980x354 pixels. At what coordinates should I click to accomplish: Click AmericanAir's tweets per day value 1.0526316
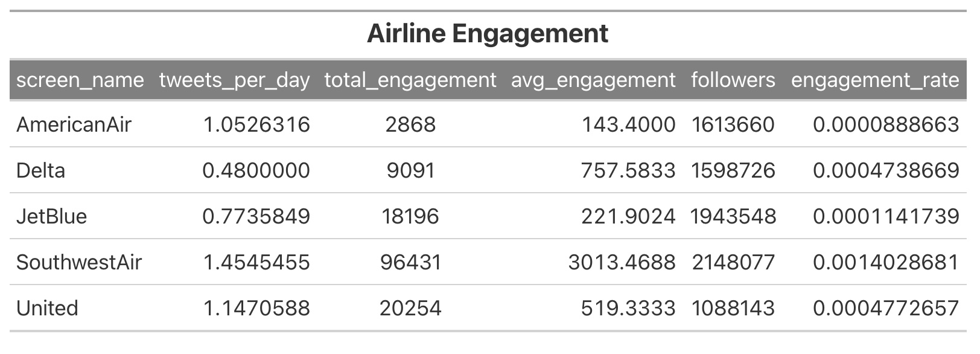pos(256,124)
